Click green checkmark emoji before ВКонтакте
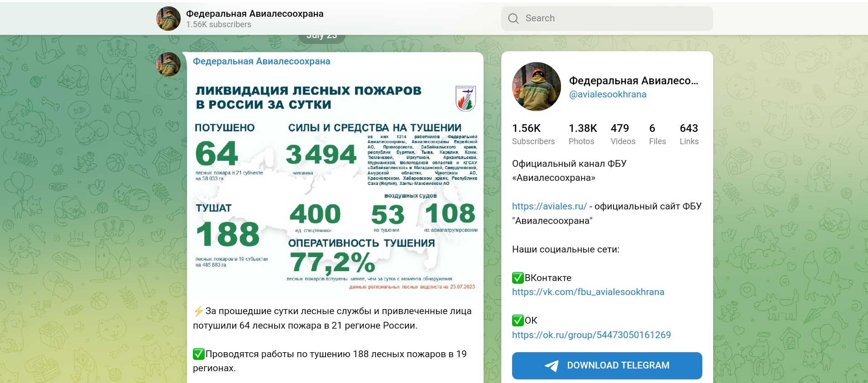Viewport: 868px width, 383px height. (x=518, y=278)
